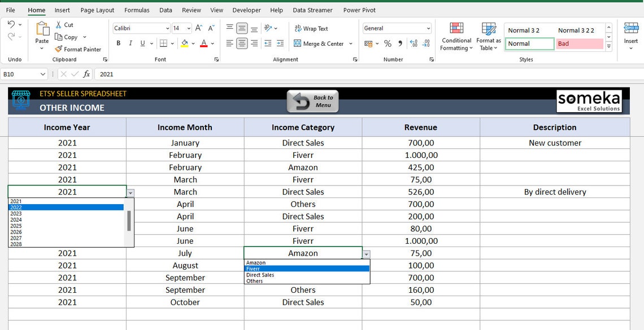
Task: Switch to the Formulas ribbon tab
Action: tap(137, 10)
